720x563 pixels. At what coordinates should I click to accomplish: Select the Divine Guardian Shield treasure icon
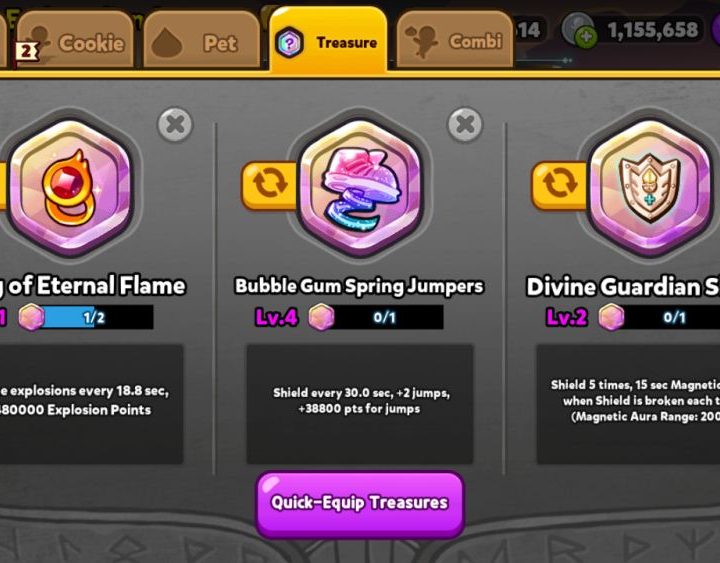click(651, 187)
